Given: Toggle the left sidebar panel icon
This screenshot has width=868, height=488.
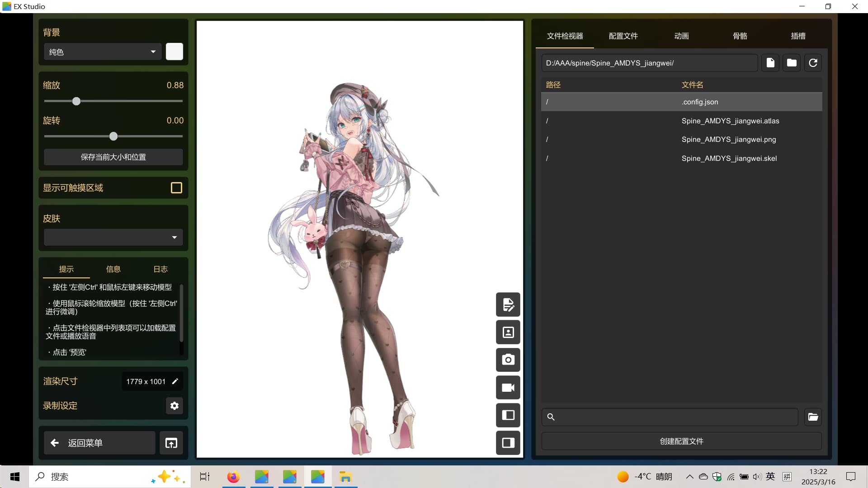Looking at the screenshot, I should pyautogui.click(x=508, y=415).
